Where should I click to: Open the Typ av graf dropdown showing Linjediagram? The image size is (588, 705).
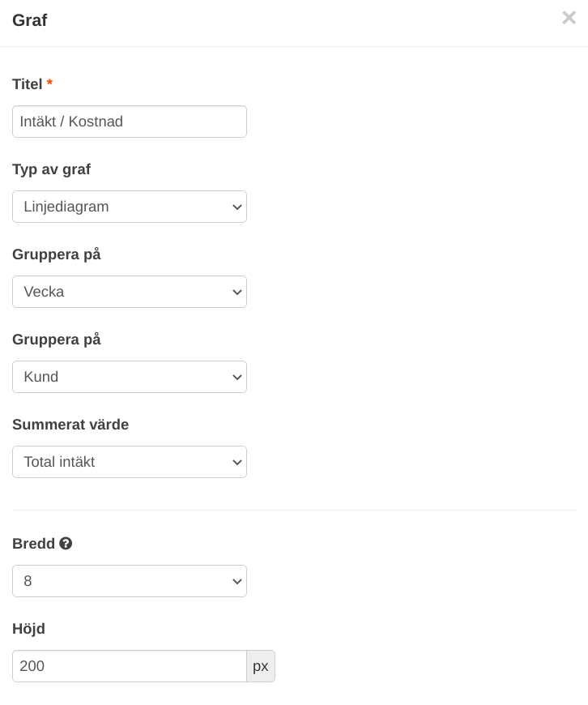(x=130, y=207)
